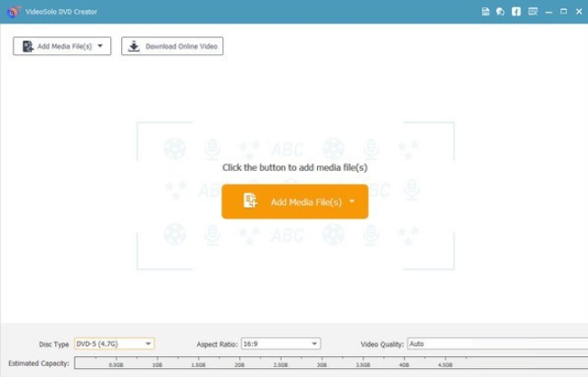Open the feedback chat bubble icon

(x=500, y=12)
